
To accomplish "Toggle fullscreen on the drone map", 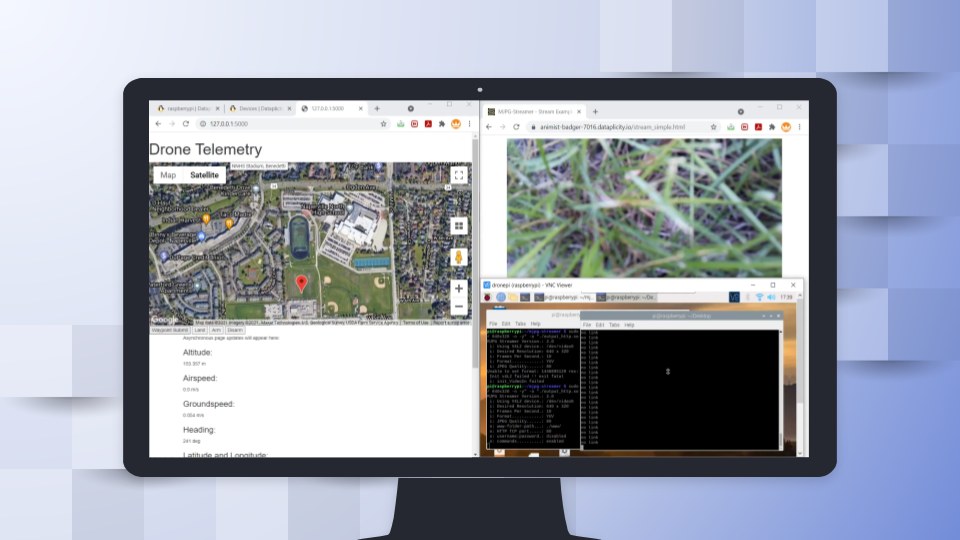I will (x=459, y=176).
